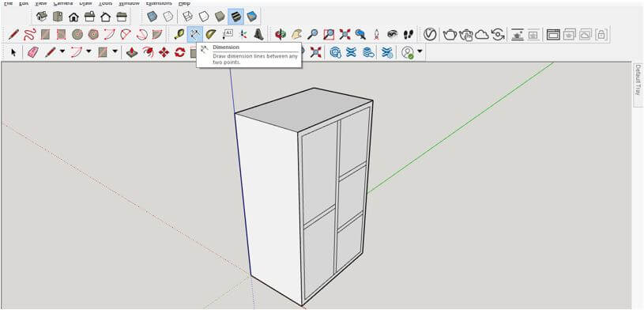Select the Arc tool in drawing toolbar
The image size is (644, 310).
(109, 34)
